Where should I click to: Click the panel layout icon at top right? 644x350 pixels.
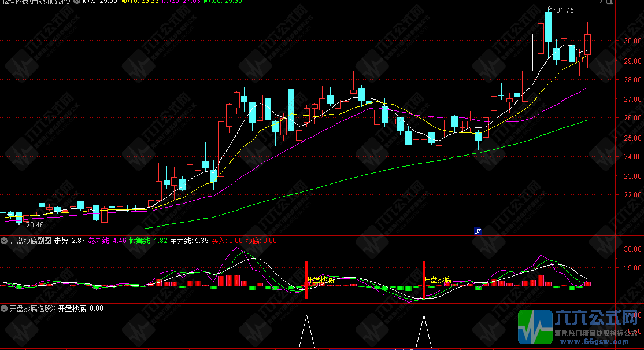(610, 2)
